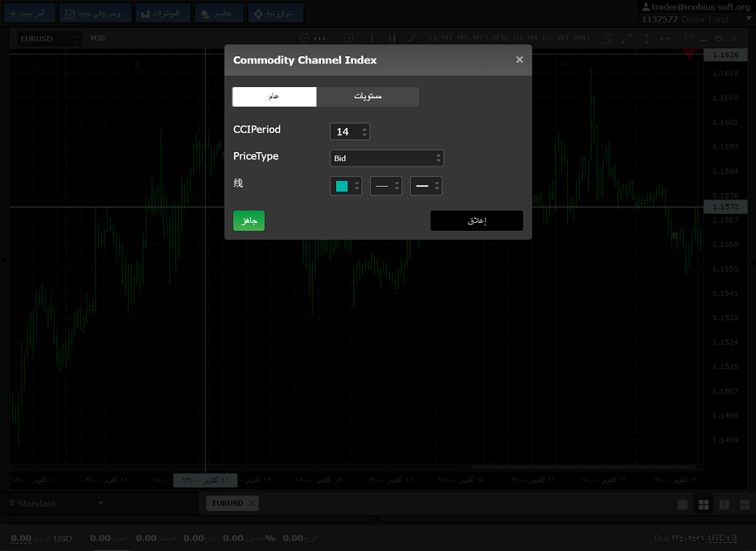Image resolution: width=756 pixels, height=551 pixels.
Task: Click the إغلاق (Close) button
Action: (x=476, y=220)
